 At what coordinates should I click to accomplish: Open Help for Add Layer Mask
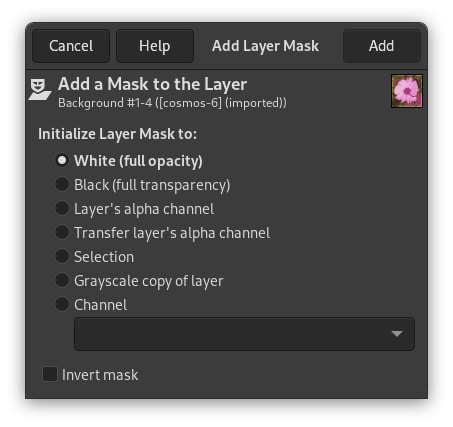(155, 46)
